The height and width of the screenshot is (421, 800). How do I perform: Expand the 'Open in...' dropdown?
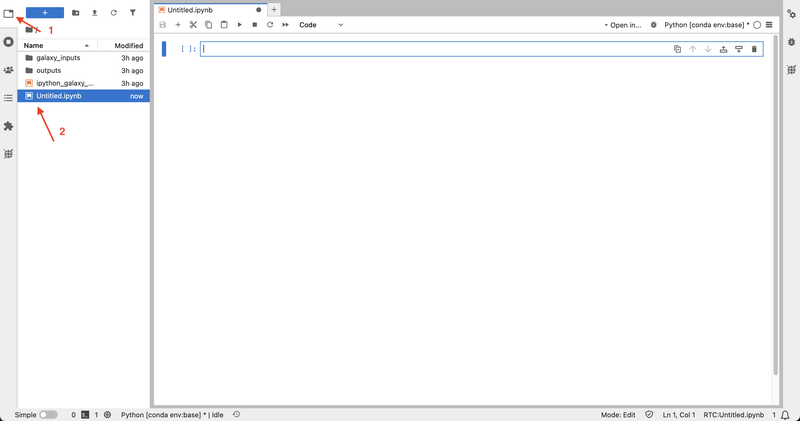[623, 25]
